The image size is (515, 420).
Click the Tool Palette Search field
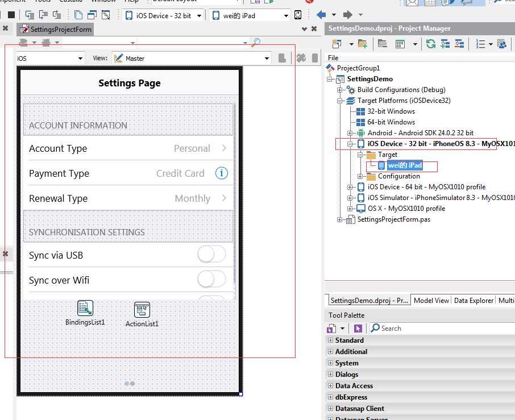point(442,328)
